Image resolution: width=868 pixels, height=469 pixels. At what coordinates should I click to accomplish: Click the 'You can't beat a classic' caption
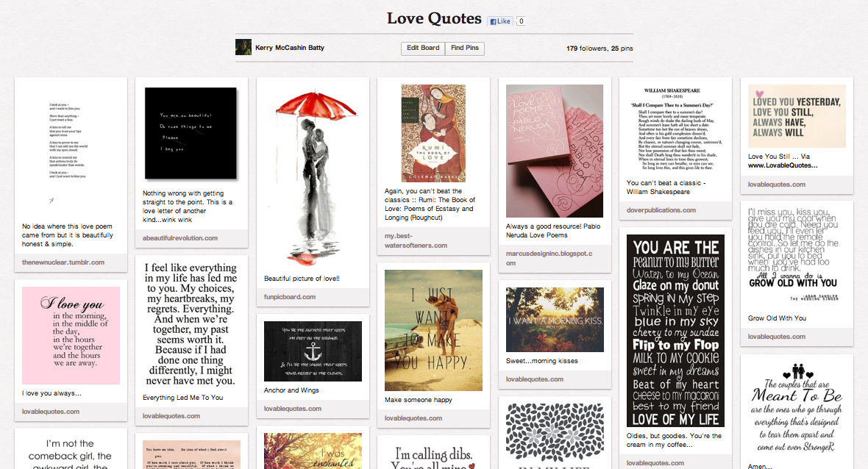pos(666,187)
